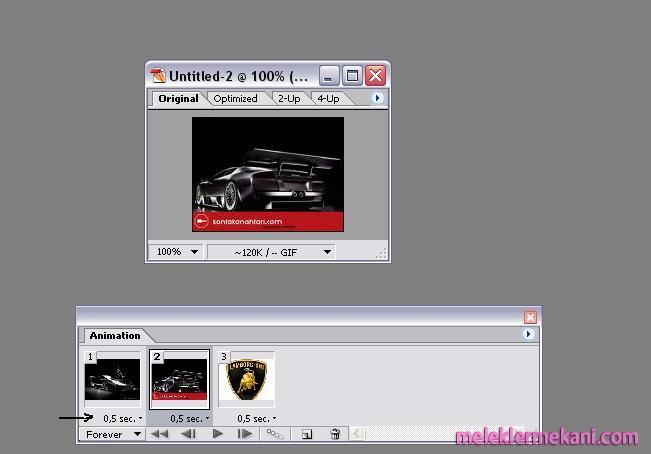Click the tween frames icon
This screenshot has width=651, height=454.
(x=274, y=434)
